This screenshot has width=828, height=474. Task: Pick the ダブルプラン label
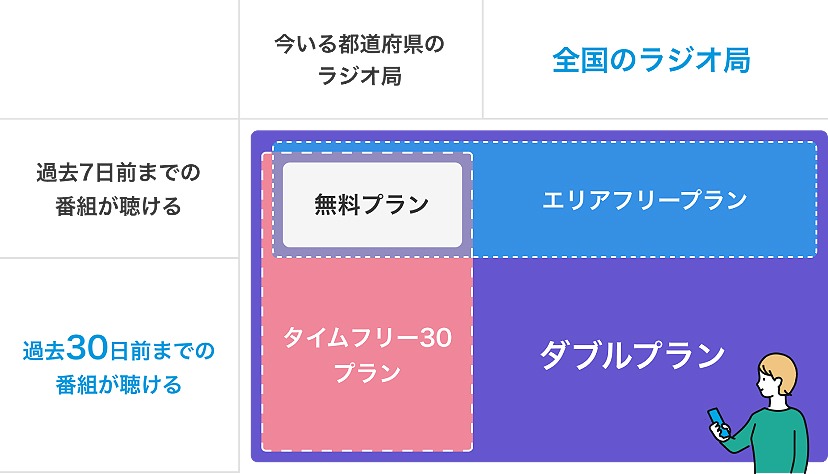(632, 355)
